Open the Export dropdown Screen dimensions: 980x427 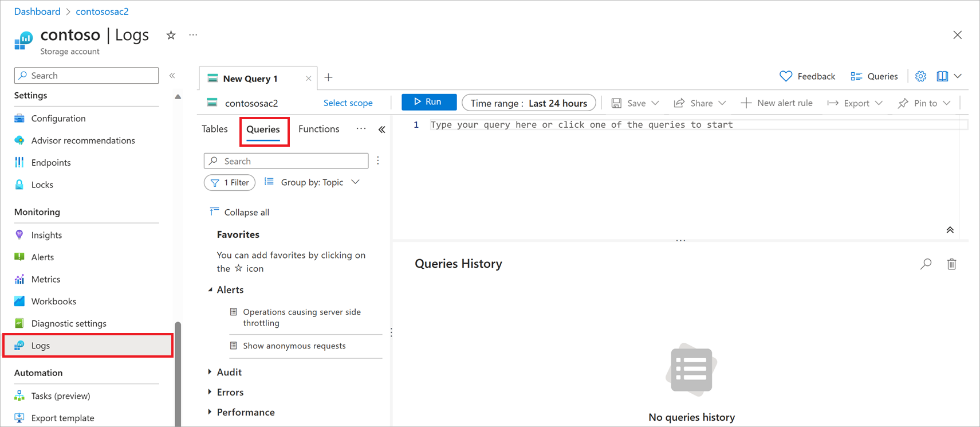[855, 103]
